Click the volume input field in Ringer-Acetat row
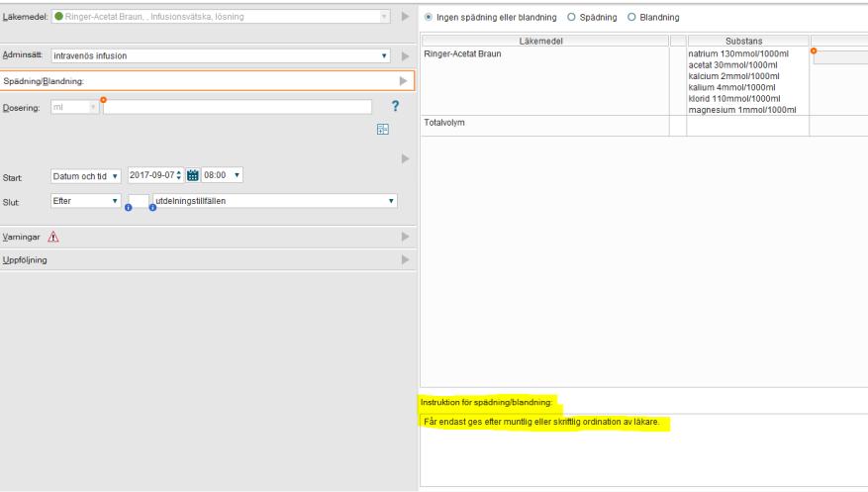The height and width of the screenshot is (492, 868). tap(840, 57)
